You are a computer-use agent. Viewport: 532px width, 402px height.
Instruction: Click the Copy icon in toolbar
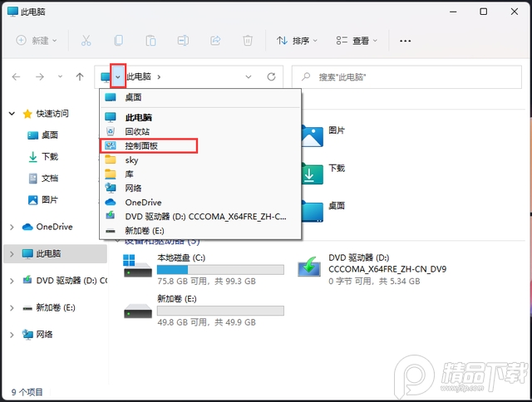click(118, 41)
